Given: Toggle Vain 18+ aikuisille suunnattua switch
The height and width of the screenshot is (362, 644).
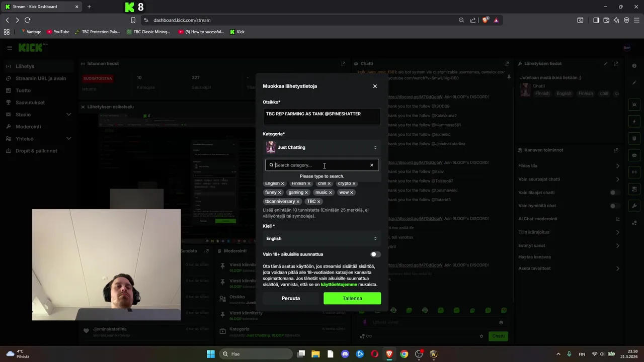Looking at the screenshot, I should pyautogui.click(x=375, y=254).
